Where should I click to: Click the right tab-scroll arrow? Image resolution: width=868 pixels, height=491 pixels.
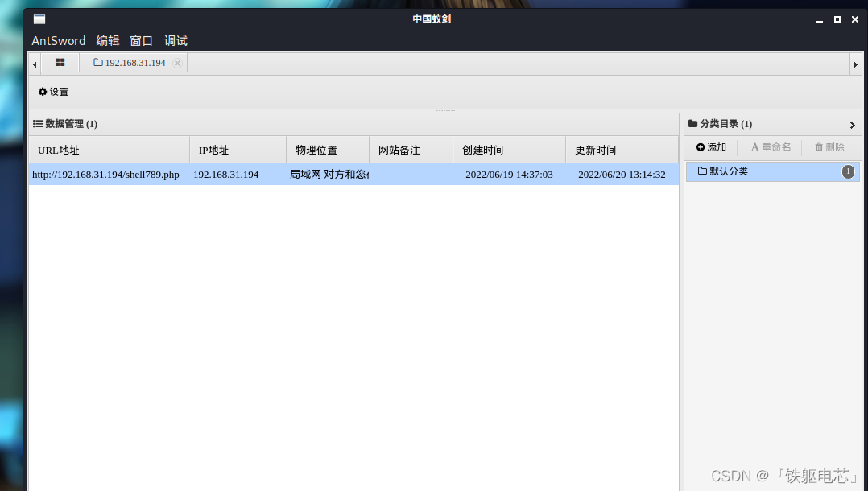click(855, 63)
